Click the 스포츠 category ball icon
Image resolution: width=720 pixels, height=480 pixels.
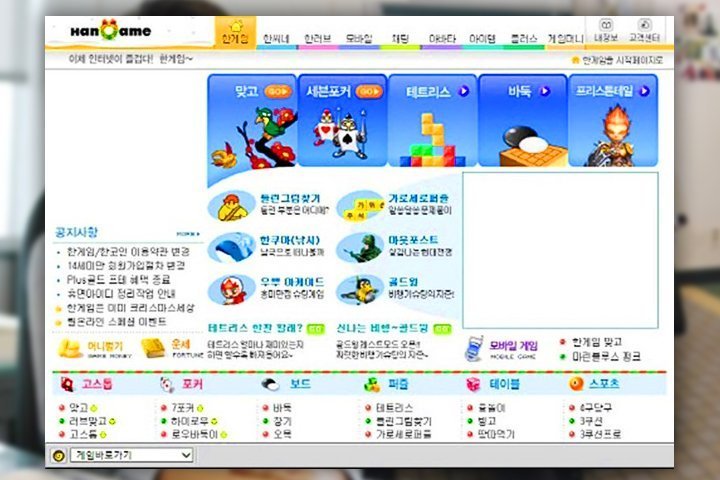point(576,384)
